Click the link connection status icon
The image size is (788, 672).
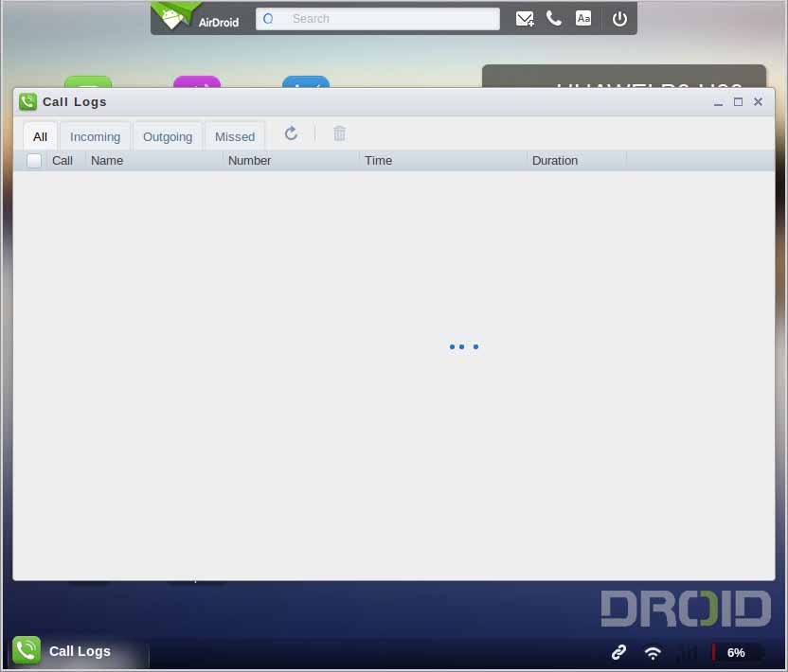coord(618,652)
